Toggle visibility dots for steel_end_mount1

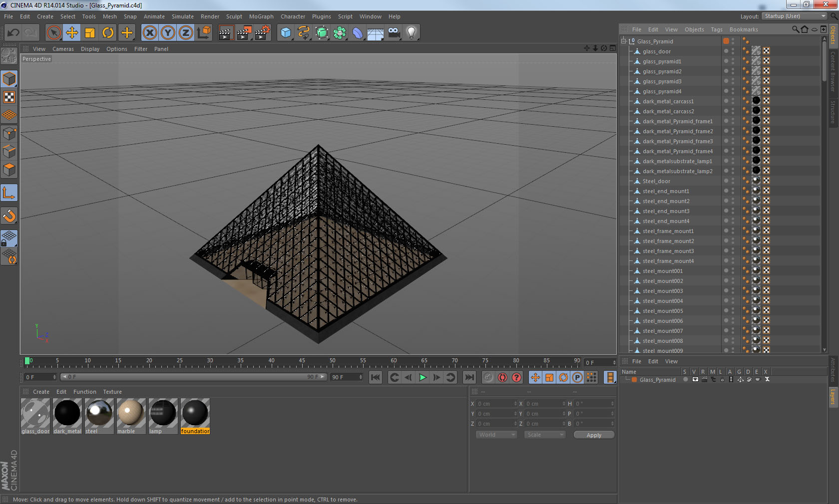click(x=733, y=191)
